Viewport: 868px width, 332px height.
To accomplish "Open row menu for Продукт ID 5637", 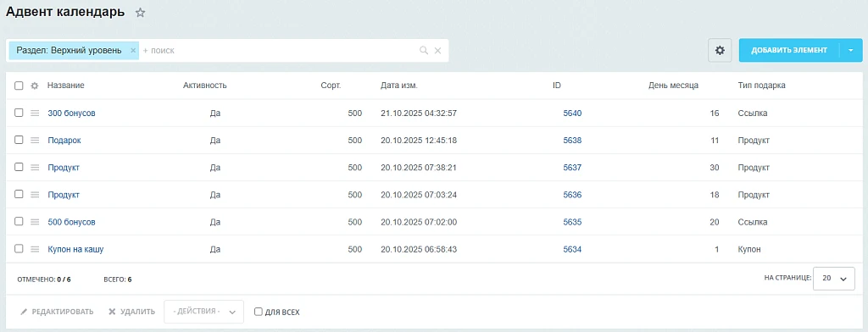I will point(35,167).
